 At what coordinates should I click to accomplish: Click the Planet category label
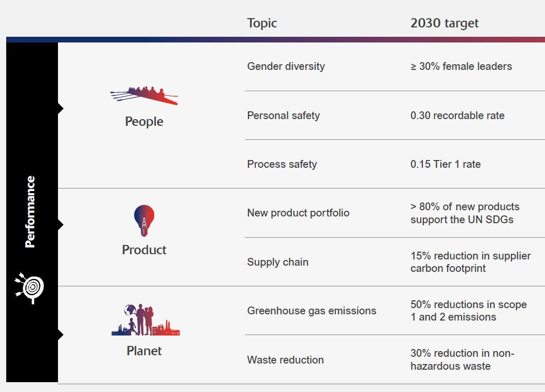pos(144,351)
